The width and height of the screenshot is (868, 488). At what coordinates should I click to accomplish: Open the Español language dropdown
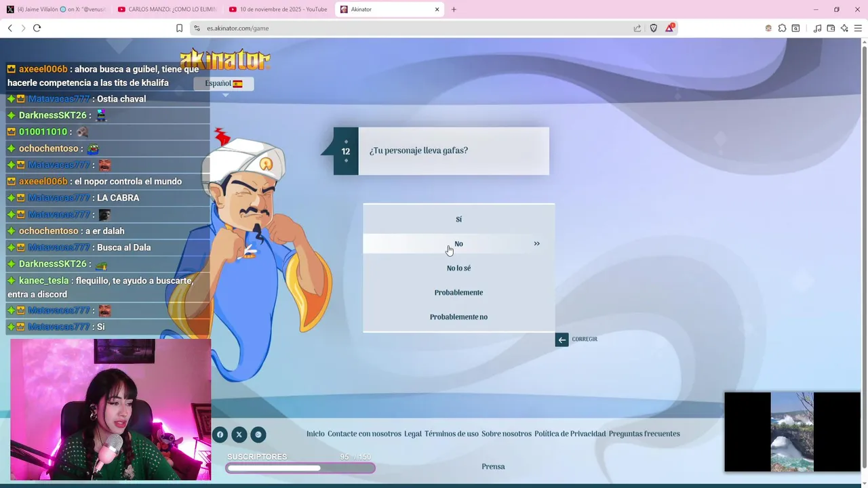(x=224, y=83)
